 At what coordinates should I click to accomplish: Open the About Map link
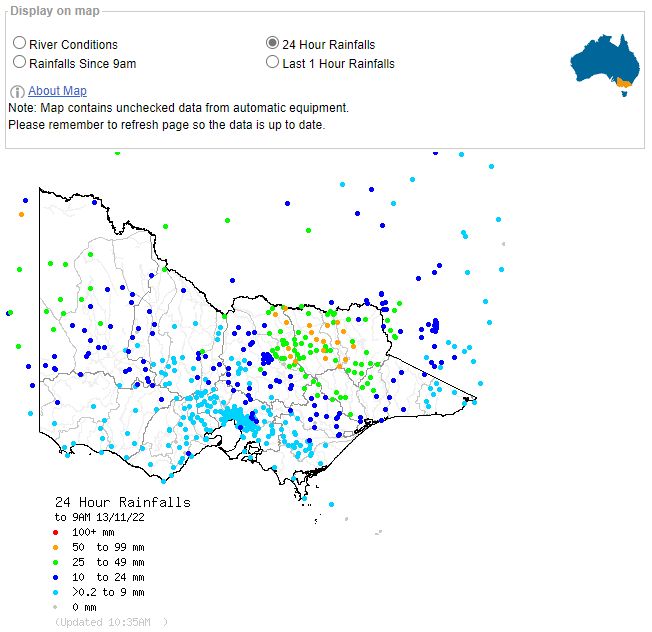pyautogui.click(x=57, y=91)
